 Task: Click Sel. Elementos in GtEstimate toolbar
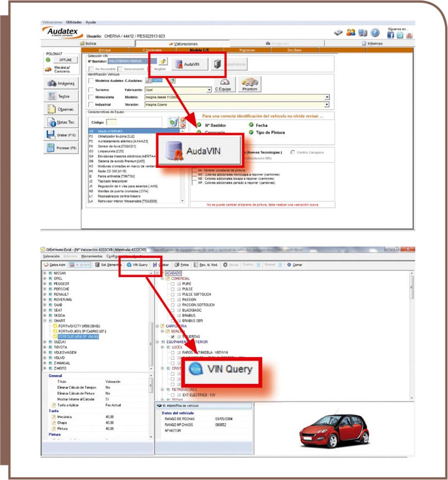[107, 265]
